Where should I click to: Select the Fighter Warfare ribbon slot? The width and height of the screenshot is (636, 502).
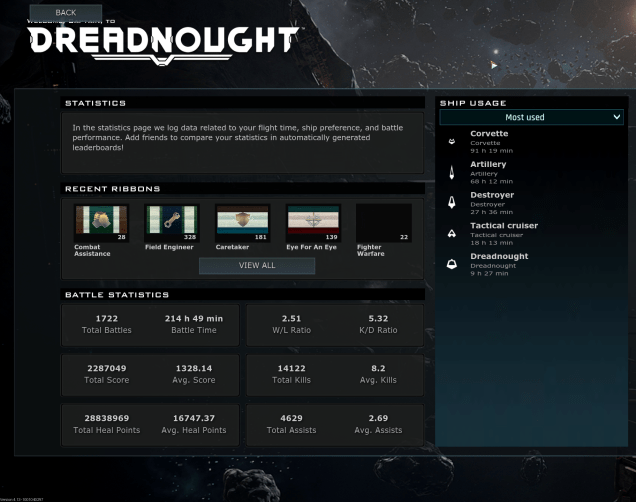[384, 223]
